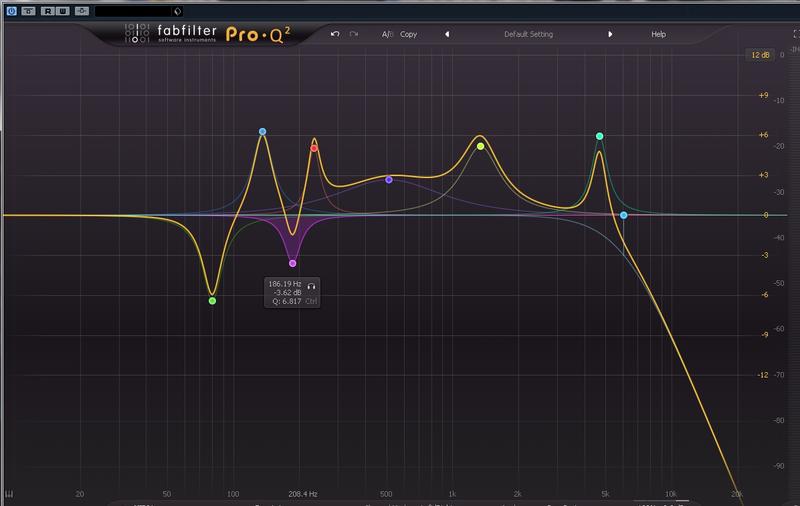Click the host routing icon next to W

click(x=82, y=11)
